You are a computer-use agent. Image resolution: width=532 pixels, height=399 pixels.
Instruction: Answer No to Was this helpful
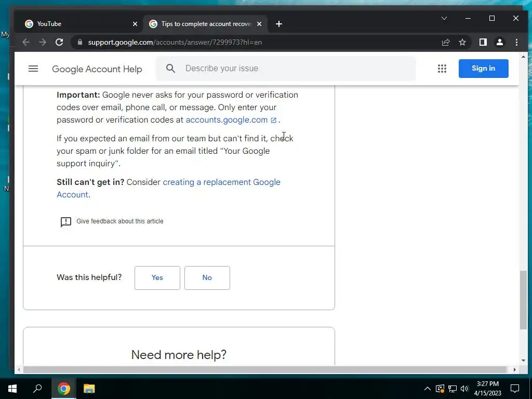(x=207, y=277)
